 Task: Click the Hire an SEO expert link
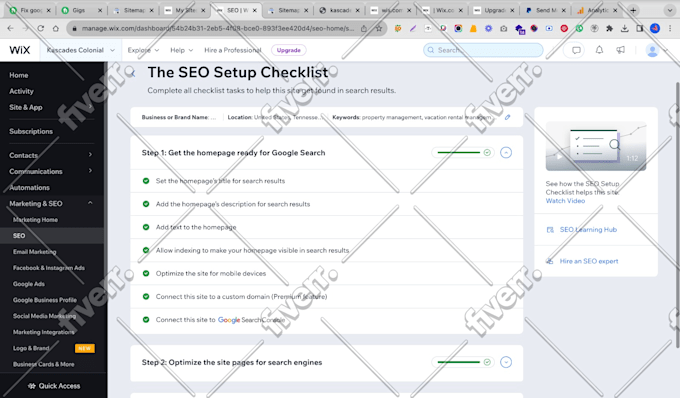click(589, 261)
